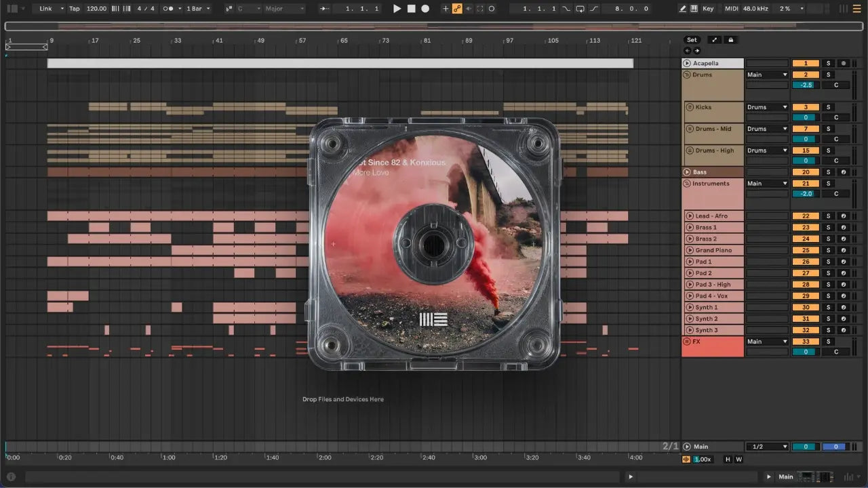
Task: Adjust the Drums track volume slider at -2.5
Action: [x=806, y=85]
